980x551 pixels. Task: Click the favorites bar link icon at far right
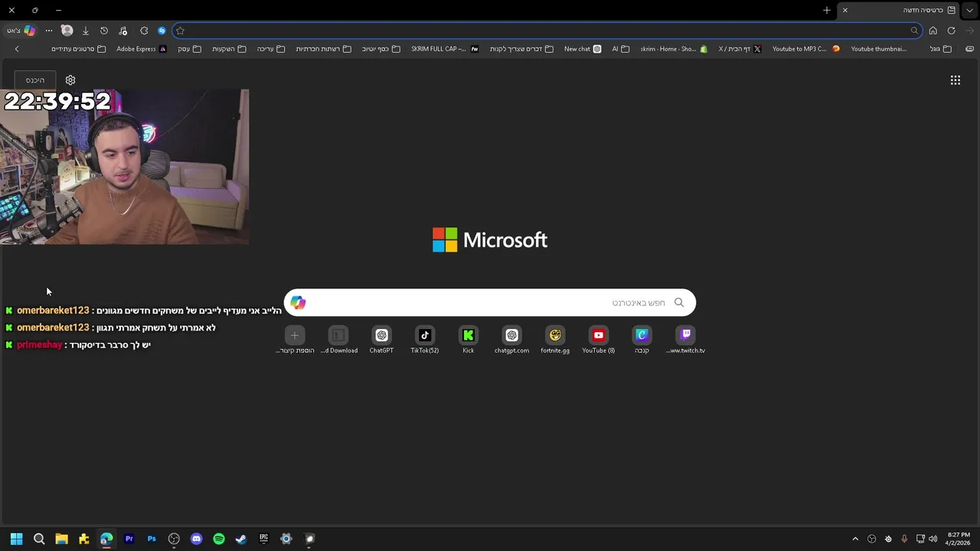click(x=969, y=49)
